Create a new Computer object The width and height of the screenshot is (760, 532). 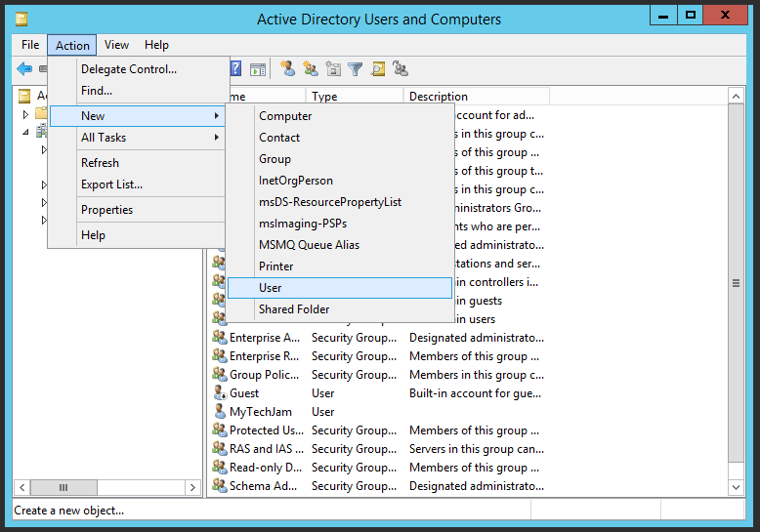(339, 116)
